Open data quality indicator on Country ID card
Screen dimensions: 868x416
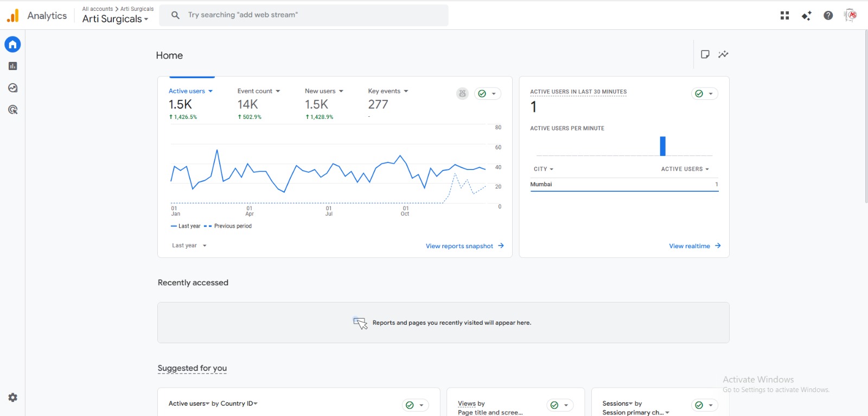pos(416,405)
